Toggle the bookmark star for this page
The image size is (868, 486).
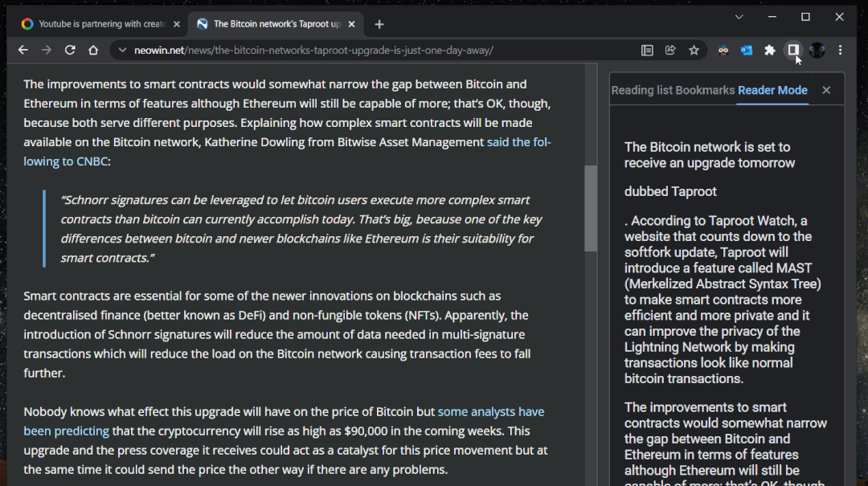(x=694, y=50)
